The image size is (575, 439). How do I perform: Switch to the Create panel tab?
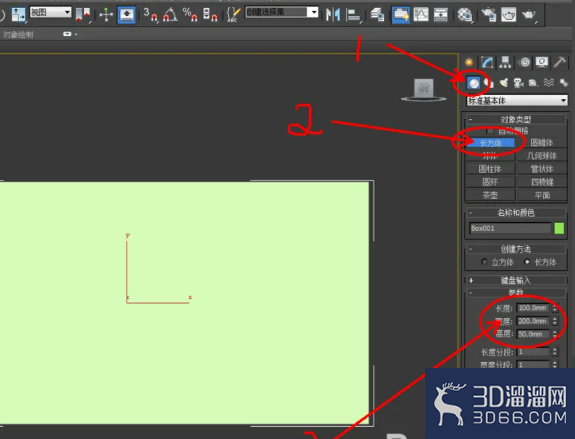pos(469,62)
